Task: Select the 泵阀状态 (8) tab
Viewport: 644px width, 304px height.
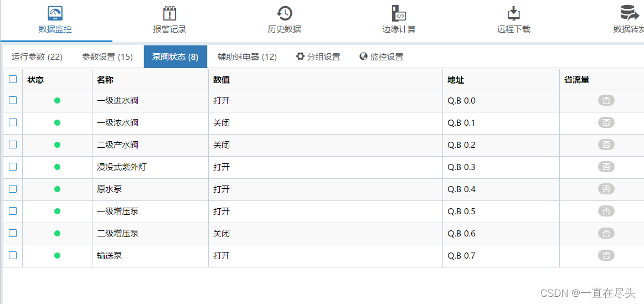Action: tap(176, 56)
